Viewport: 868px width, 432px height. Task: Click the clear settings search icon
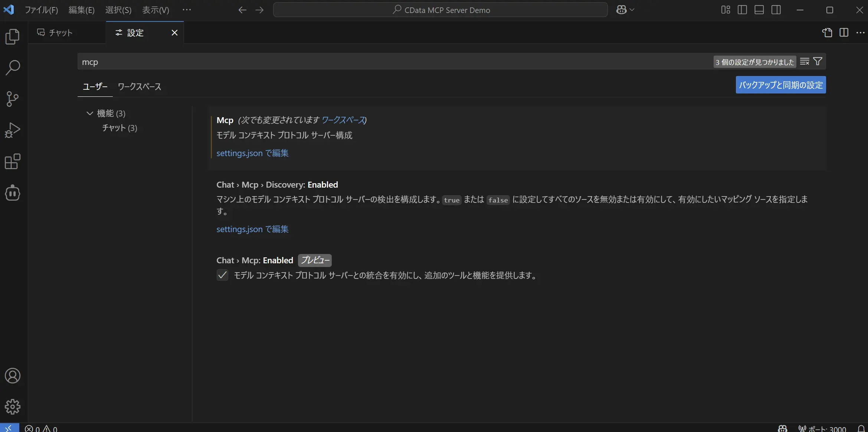tap(805, 62)
